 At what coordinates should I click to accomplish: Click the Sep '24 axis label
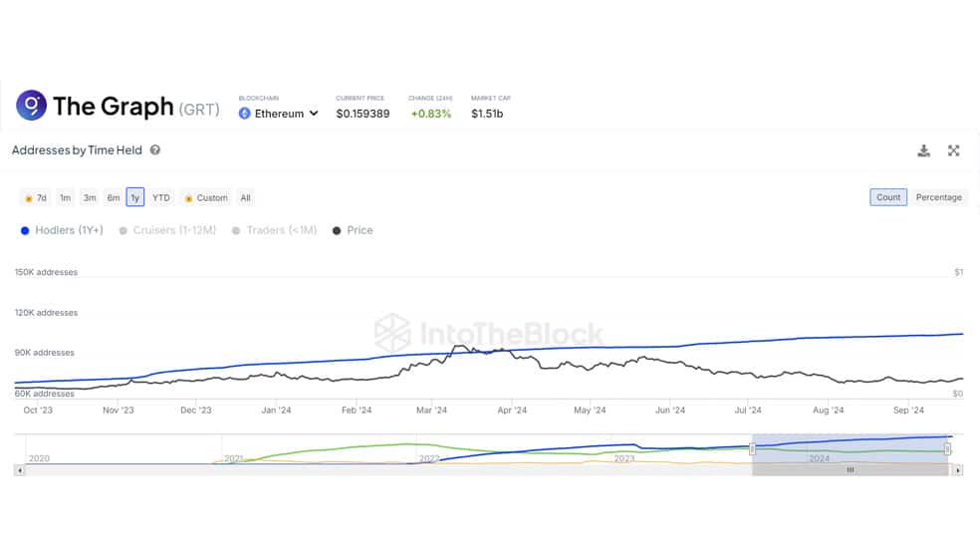(x=908, y=411)
